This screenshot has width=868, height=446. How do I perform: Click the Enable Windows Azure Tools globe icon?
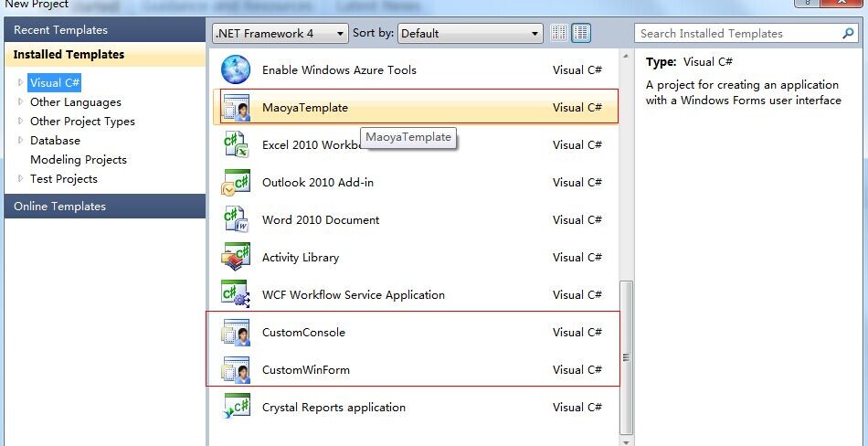(236, 69)
